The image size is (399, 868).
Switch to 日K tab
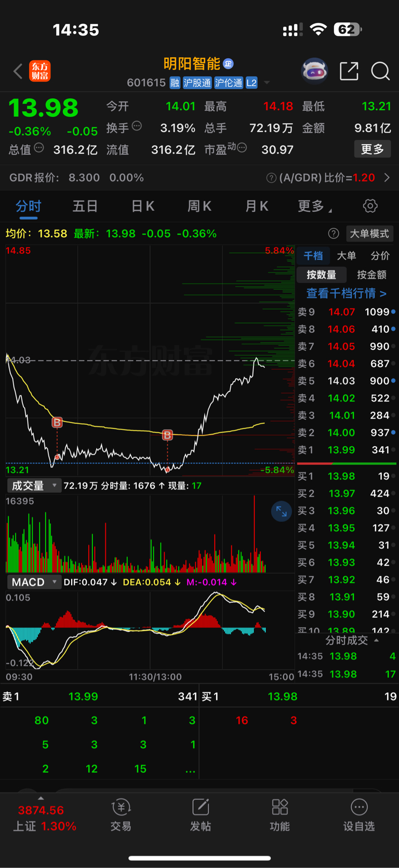pyautogui.click(x=143, y=206)
